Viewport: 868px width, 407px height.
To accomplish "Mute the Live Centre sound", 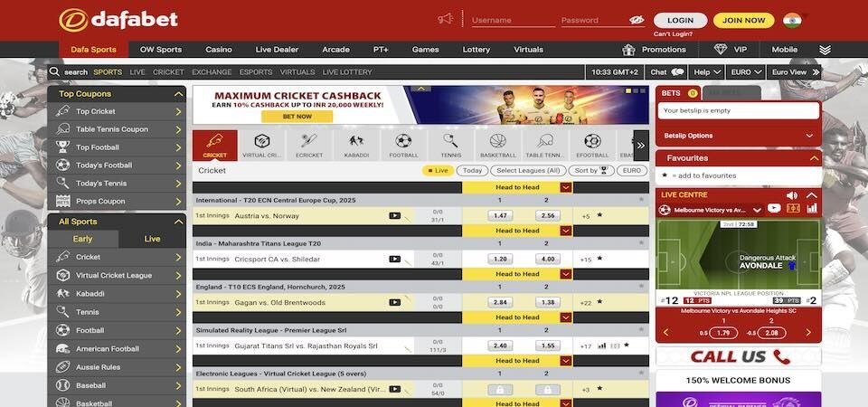I will 792,195.
